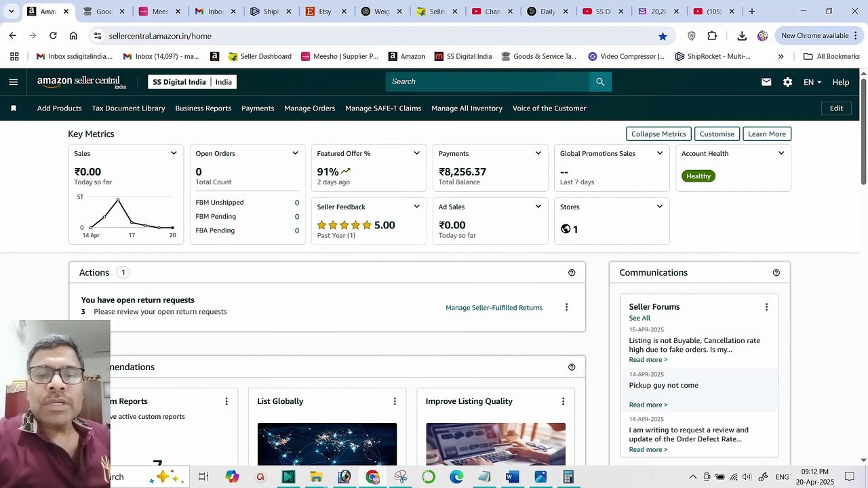Open Microsoft Word from the taskbar
868x488 pixels.
point(513,477)
